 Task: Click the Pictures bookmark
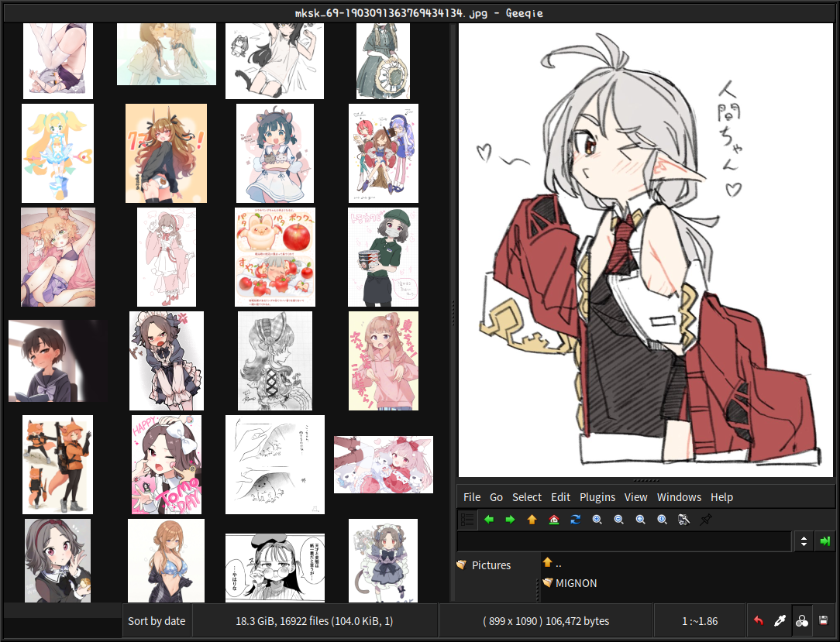click(x=491, y=565)
